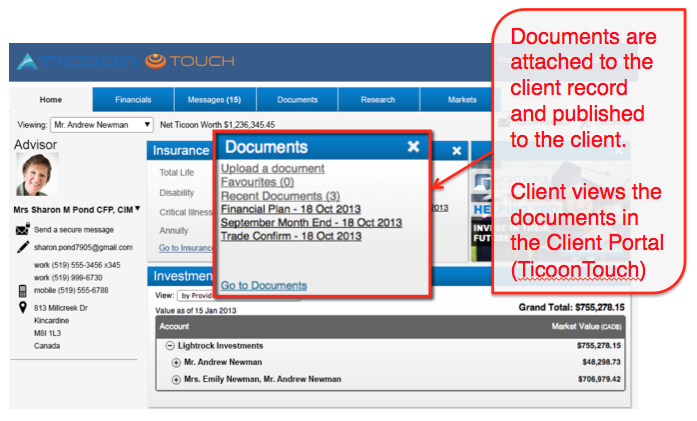Click the $48,298.73 market value
Screen dimensions: 697x421
pyautogui.click(x=601, y=362)
